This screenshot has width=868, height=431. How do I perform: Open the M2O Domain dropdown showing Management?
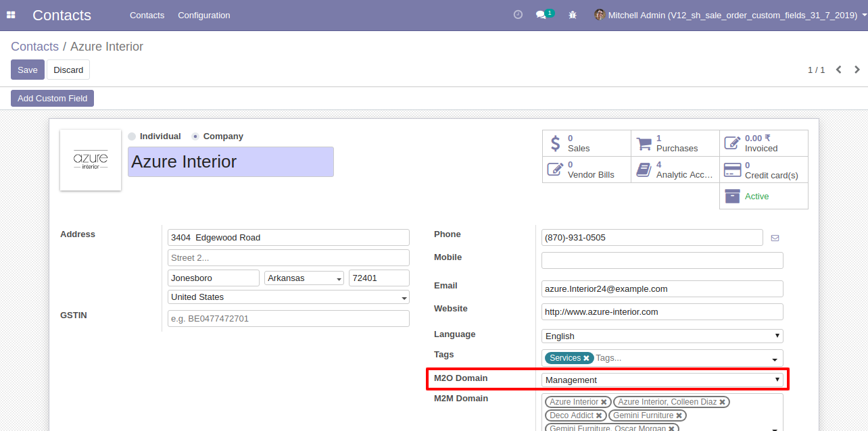(662, 380)
